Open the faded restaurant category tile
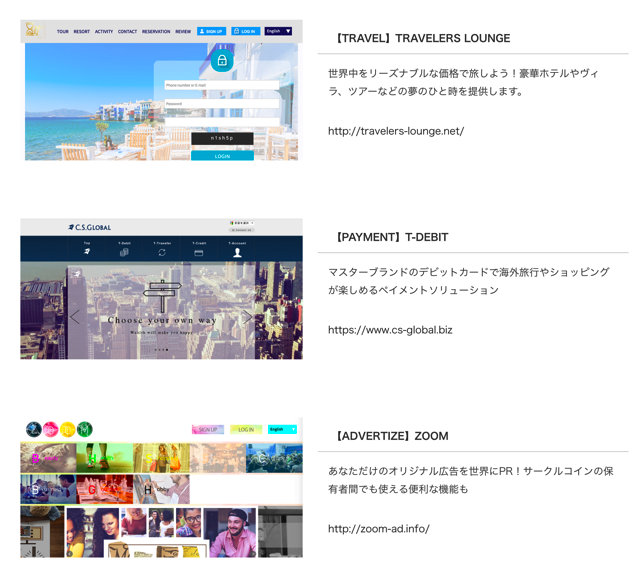This screenshot has height=570, width=639. (218, 458)
